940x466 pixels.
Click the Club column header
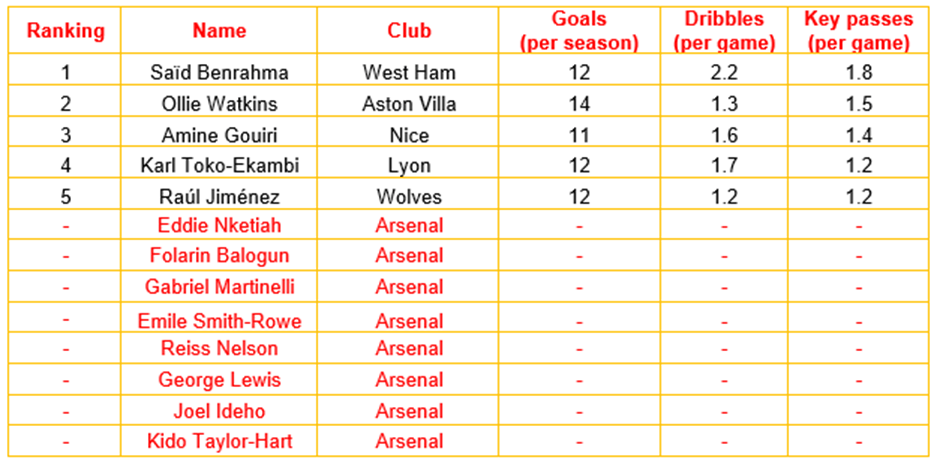click(x=409, y=31)
